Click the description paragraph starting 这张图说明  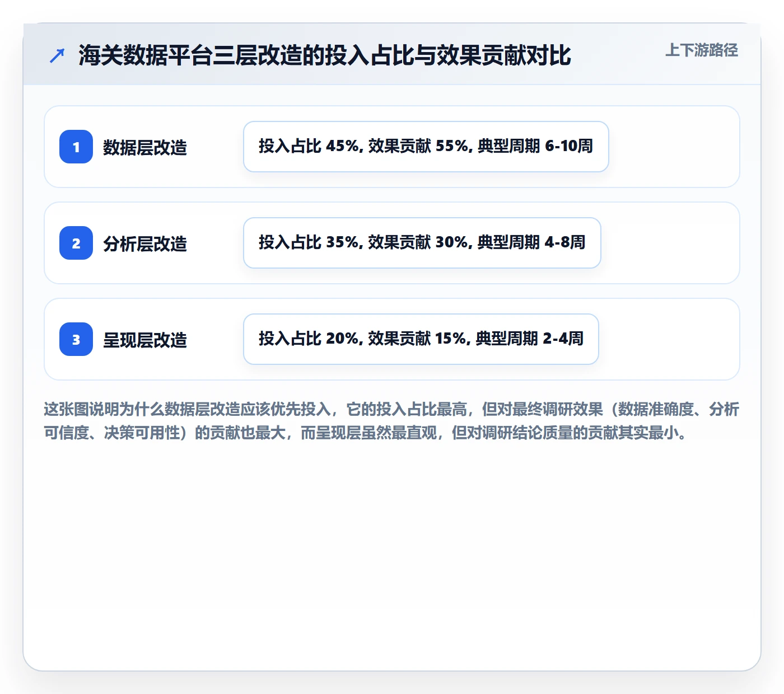point(391,421)
